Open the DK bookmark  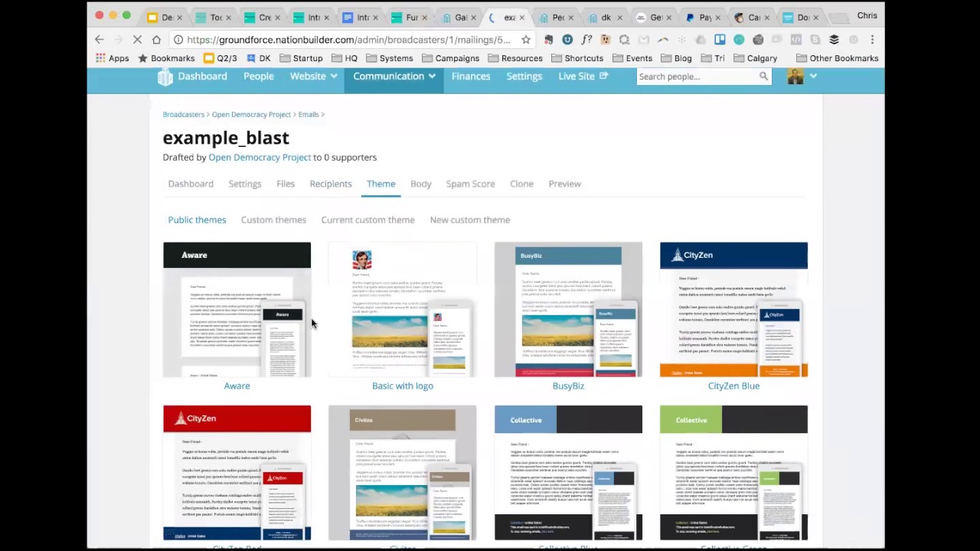coord(258,58)
